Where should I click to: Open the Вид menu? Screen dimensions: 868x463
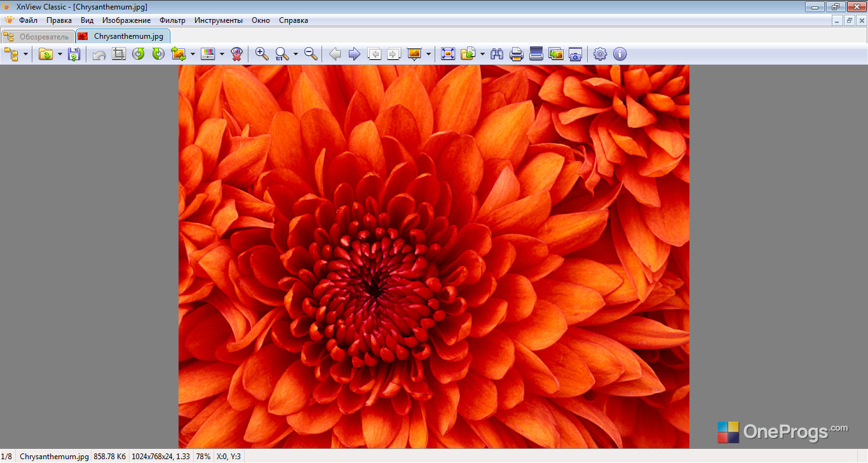pos(87,20)
